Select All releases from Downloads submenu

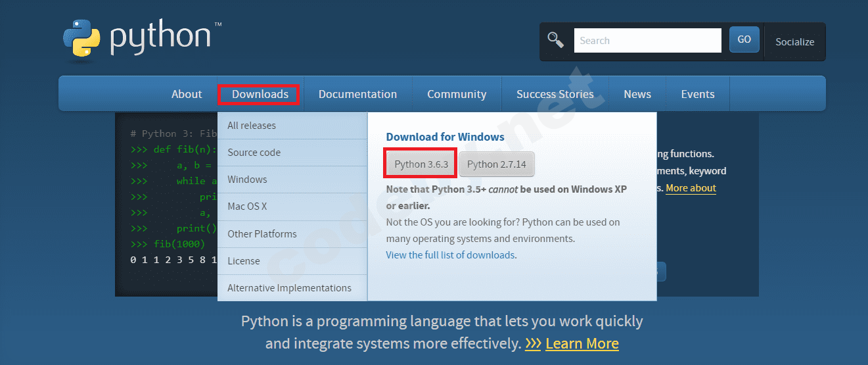point(252,126)
